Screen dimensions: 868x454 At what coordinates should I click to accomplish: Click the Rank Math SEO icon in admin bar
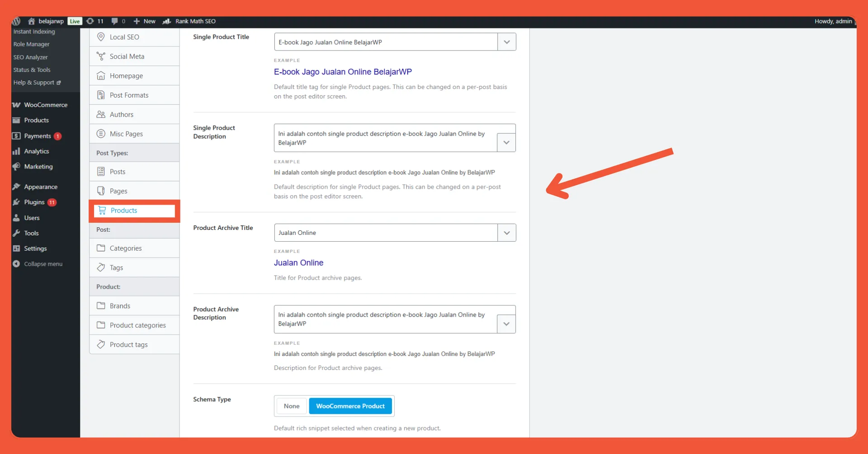coord(166,21)
